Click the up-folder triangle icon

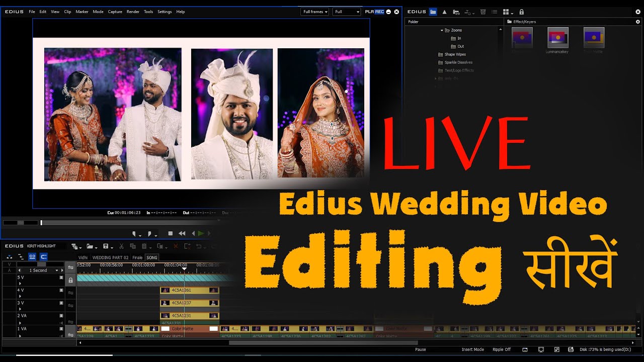coord(444,12)
